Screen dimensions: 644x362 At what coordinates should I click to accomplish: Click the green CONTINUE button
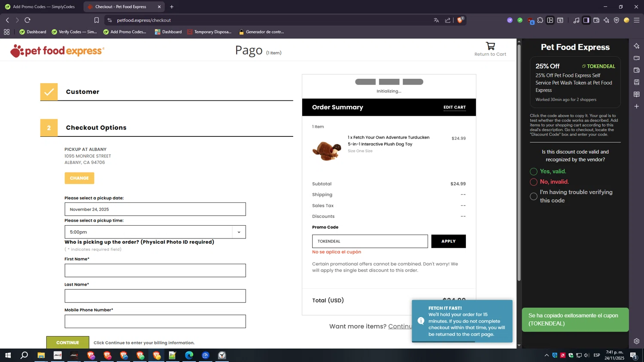[x=68, y=342]
